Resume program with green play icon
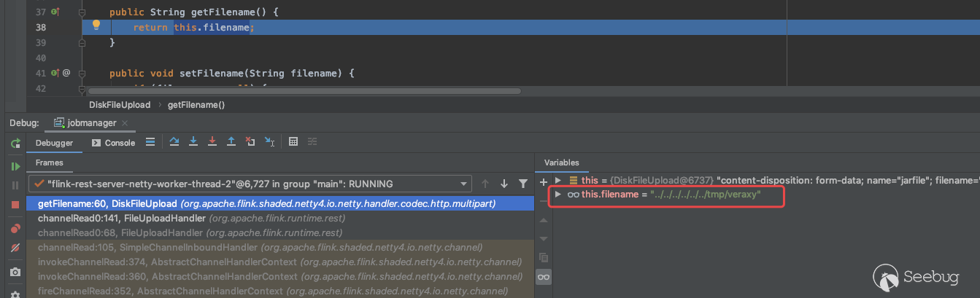980x298 pixels. [x=15, y=166]
